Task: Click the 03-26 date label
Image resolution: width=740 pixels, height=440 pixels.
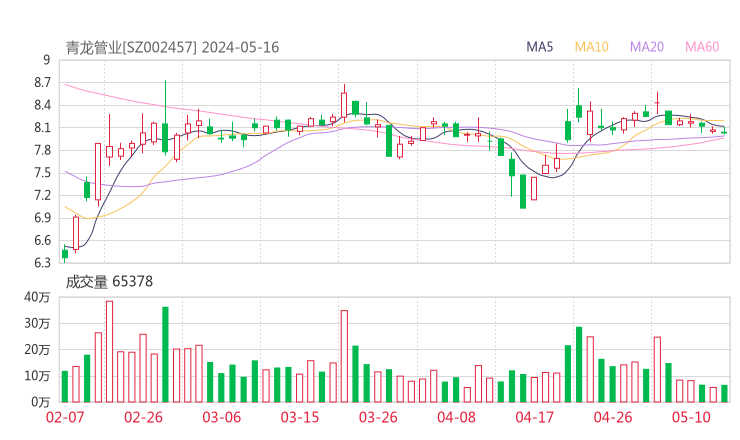Action: tap(378, 417)
